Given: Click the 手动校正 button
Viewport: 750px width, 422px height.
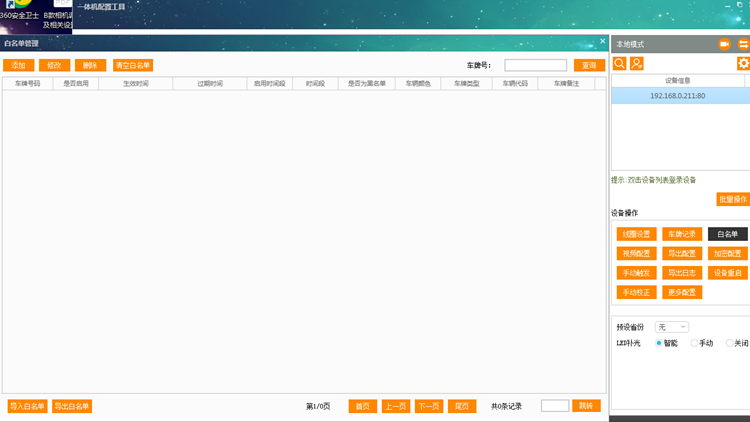Looking at the screenshot, I should tap(637, 292).
